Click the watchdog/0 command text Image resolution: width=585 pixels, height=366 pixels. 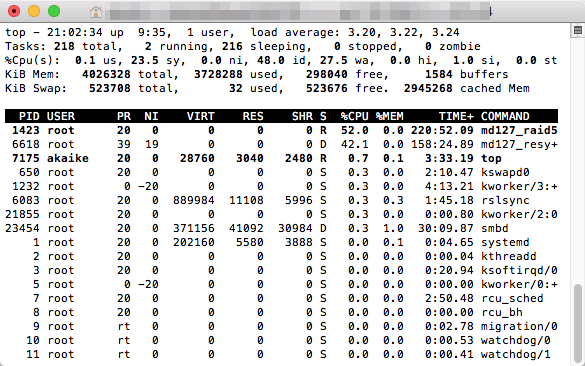tap(516, 340)
